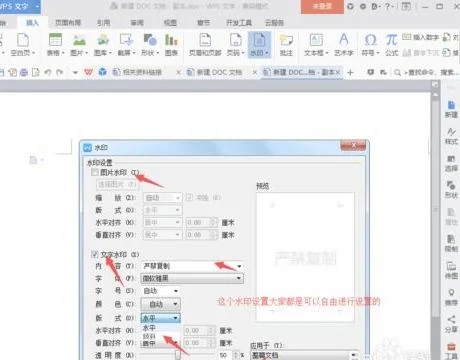460x360 pixels.
Task: Choose 倾斜 in the open layout list
Action: click(149, 336)
